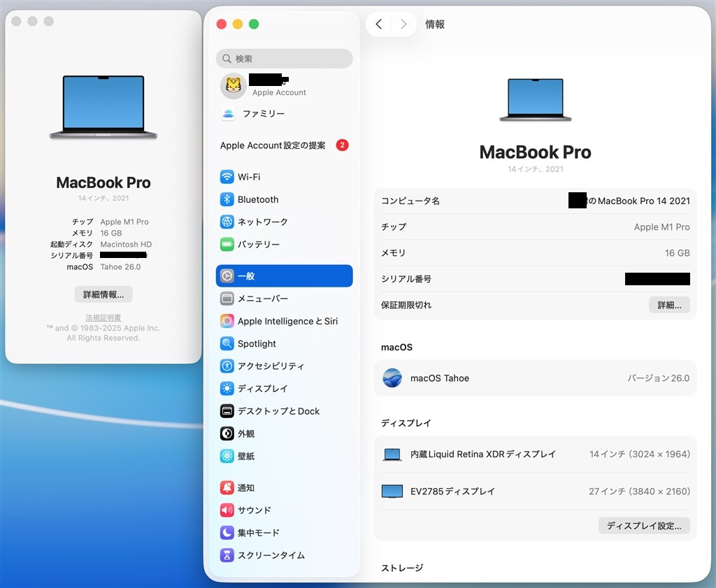Image resolution: width=716 pixels, height=588 pixels.
Task: Click inside the 検索 search field
Action: click(284, 59)
